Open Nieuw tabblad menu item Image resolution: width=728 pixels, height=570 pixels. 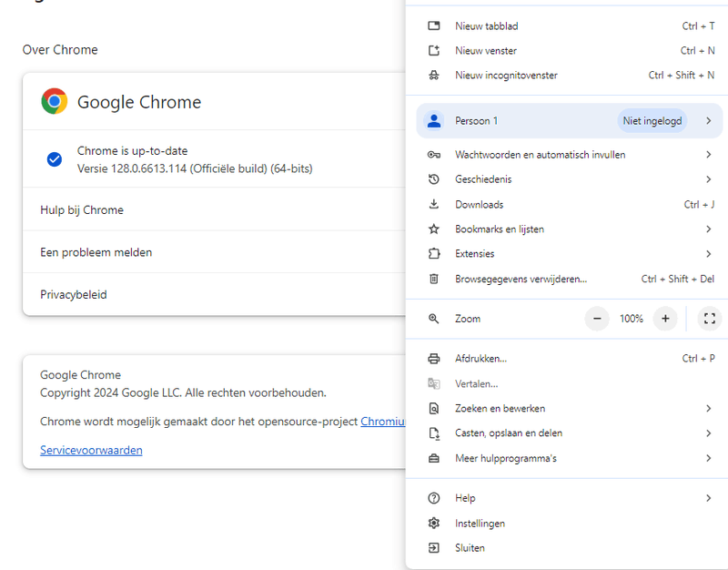click(487, 26)
